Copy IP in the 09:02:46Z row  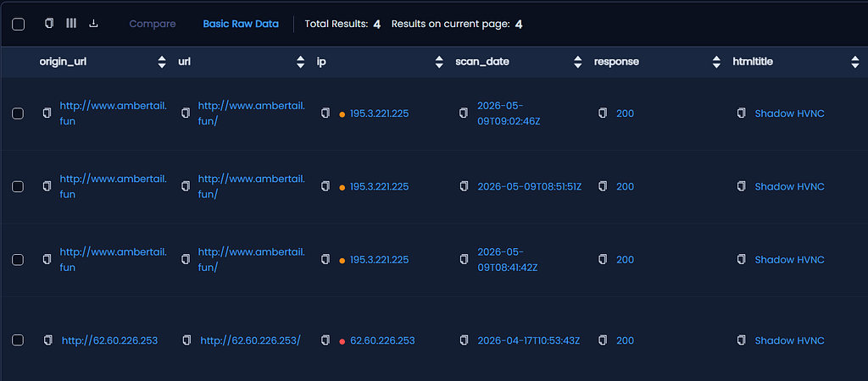click(325, 113)
